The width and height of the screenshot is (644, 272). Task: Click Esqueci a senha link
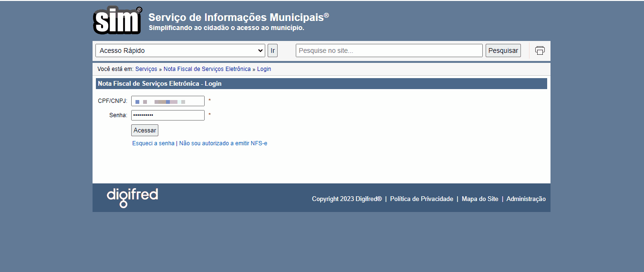click(x=153, y=143)
